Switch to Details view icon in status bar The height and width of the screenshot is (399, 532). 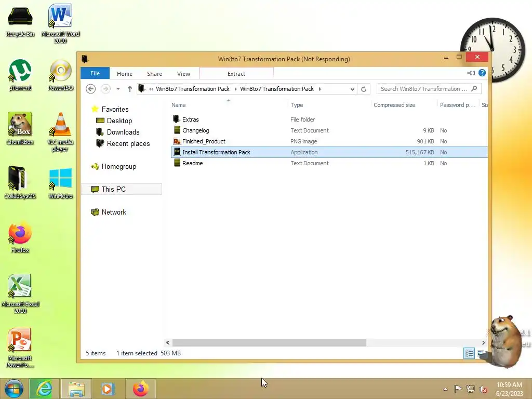[469, 353]
